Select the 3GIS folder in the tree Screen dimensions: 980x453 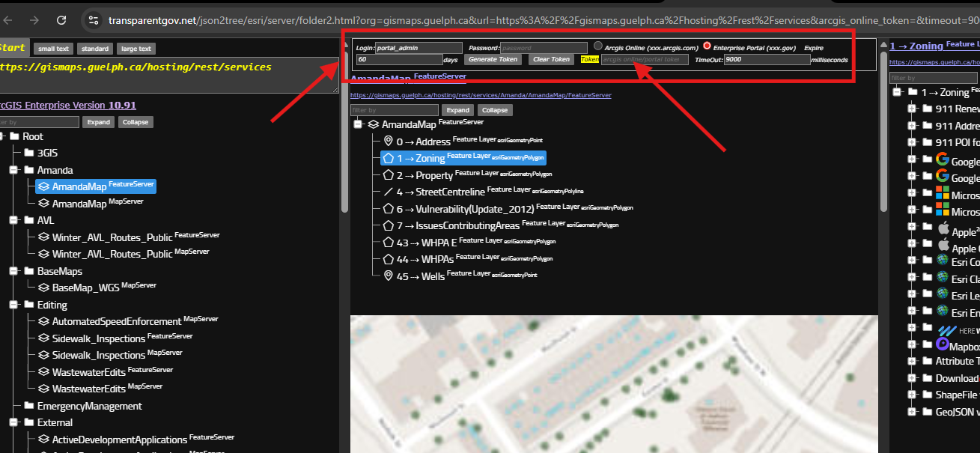(x=47, y=153)
